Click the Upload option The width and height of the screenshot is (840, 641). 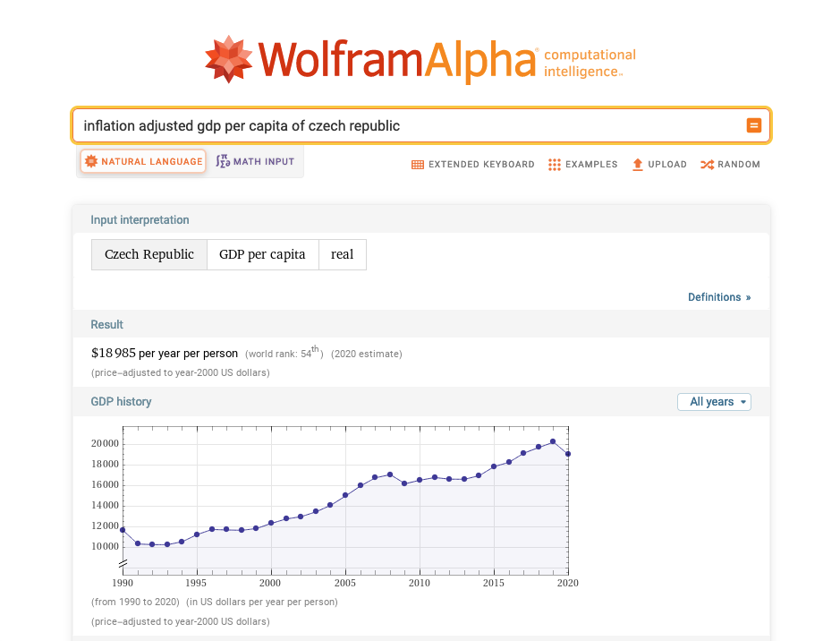point(659,165)
